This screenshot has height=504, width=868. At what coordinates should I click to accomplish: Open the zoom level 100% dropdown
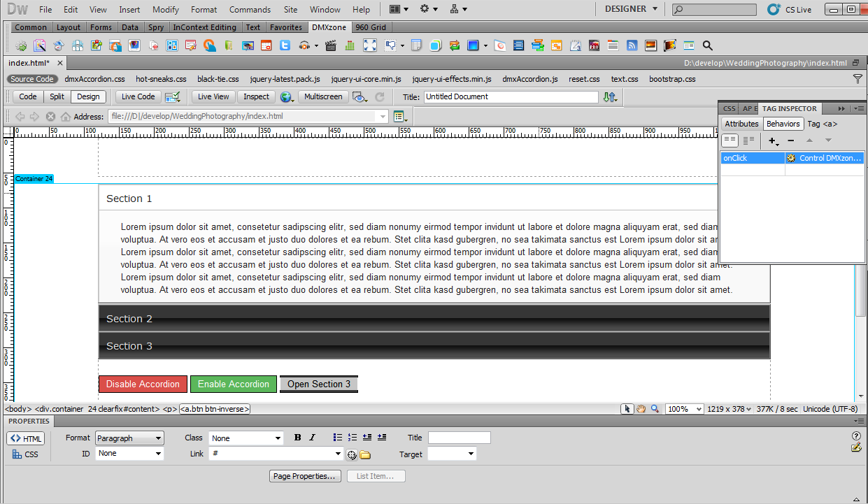(x=683, y=409)
